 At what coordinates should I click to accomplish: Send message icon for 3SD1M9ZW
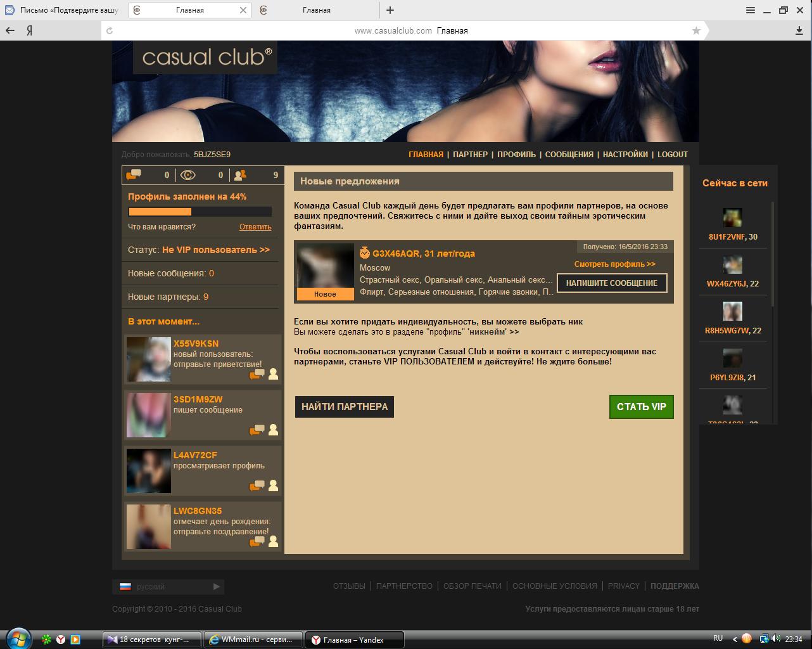point(257,430)
